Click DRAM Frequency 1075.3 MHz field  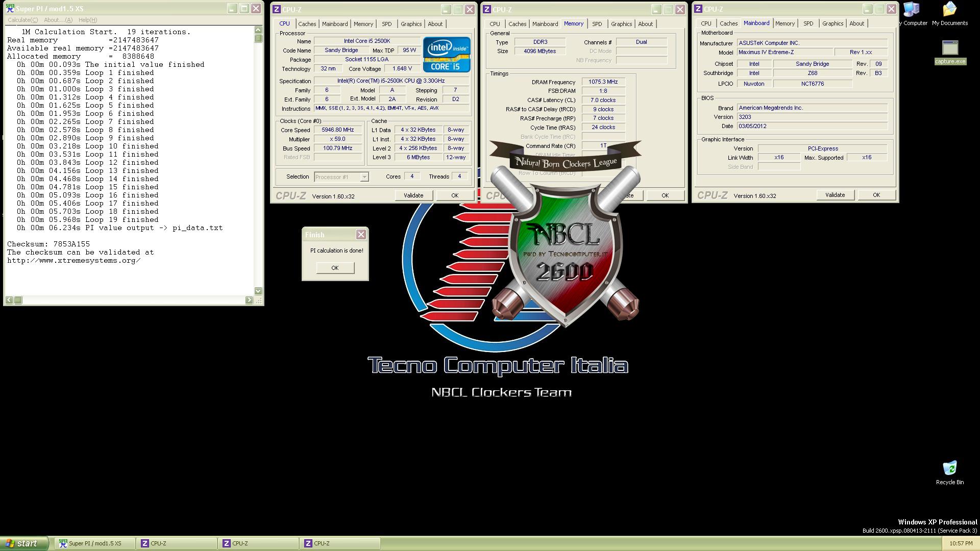pyautogui.click(x=603, y=82)
